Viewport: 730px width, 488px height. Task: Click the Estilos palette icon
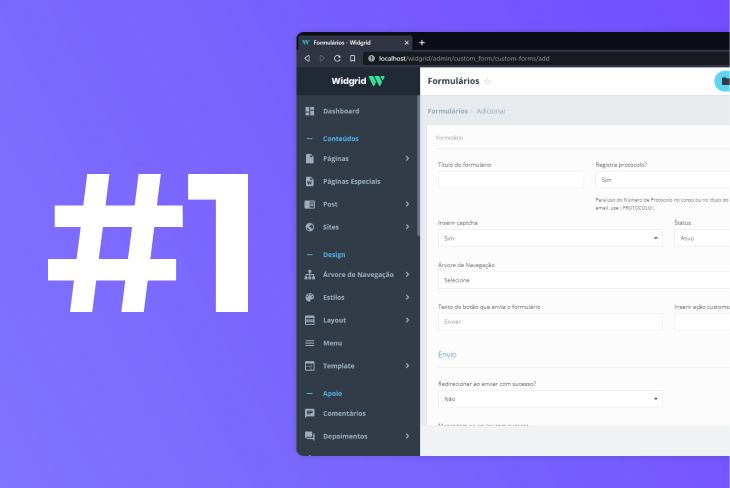(x=310, y=297)
